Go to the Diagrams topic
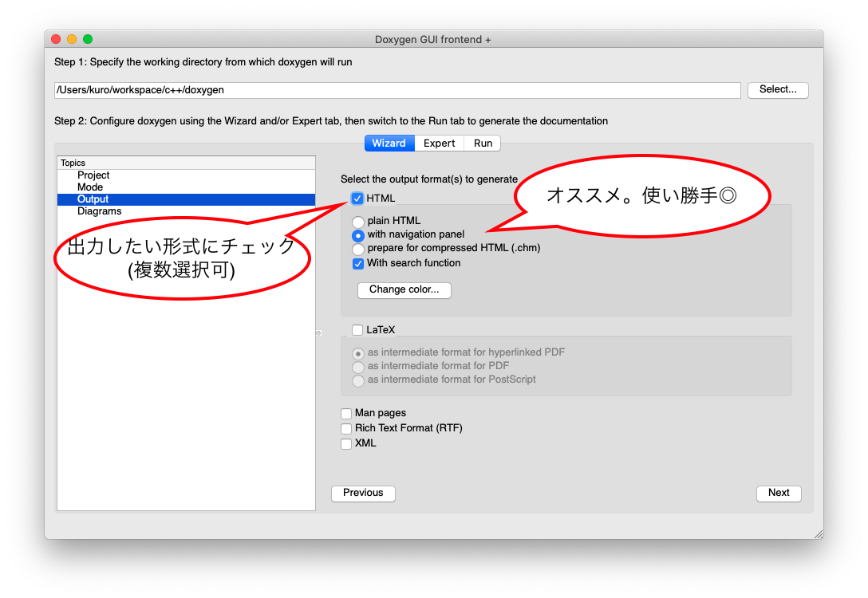The height and width of the screenshot is (598, 868). click(x=99, y=211)
